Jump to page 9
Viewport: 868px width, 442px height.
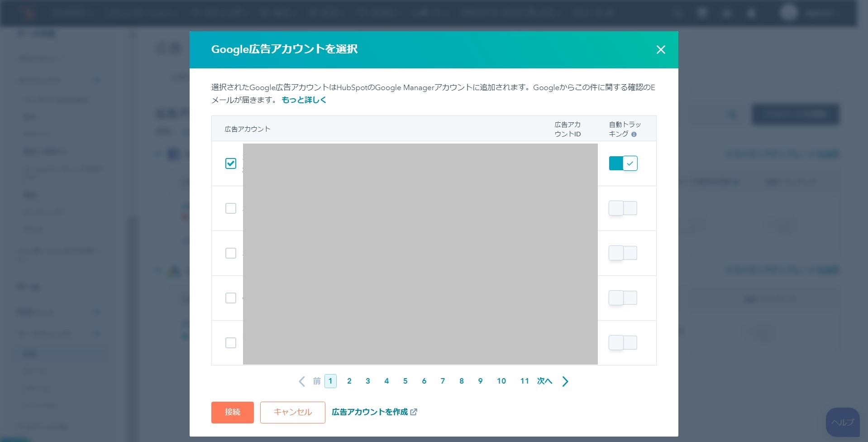point(480,381)
